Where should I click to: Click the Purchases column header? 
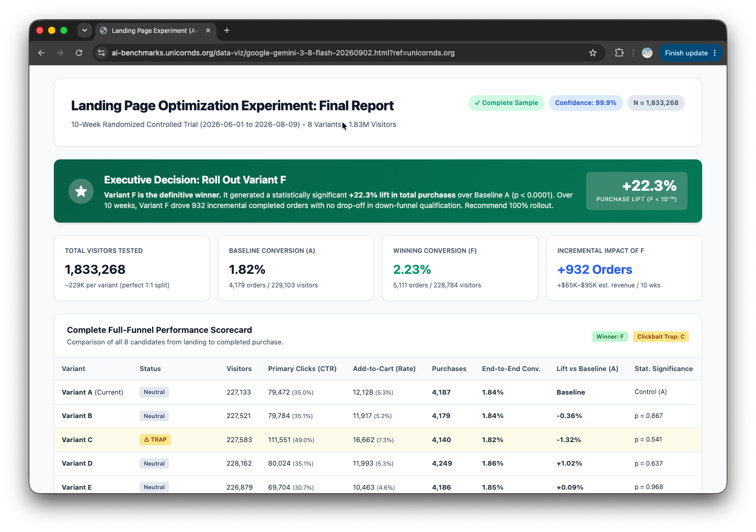pyautogui.click(x=449, y=368)
